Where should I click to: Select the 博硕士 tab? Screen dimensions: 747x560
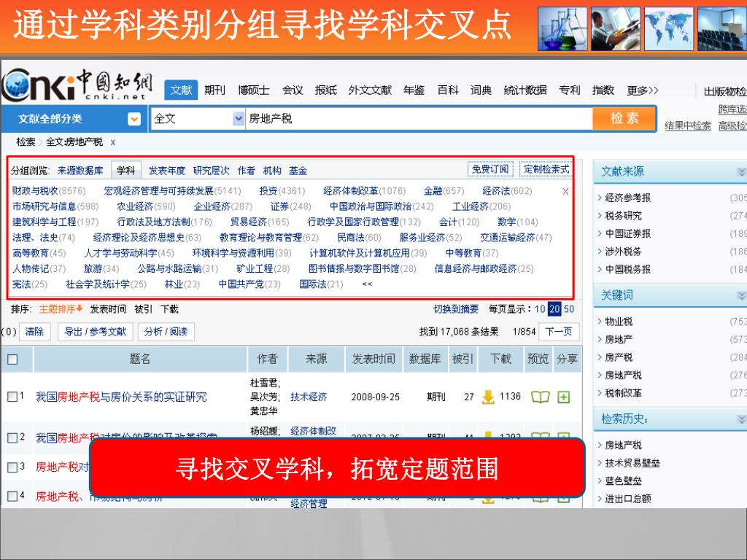253,90
